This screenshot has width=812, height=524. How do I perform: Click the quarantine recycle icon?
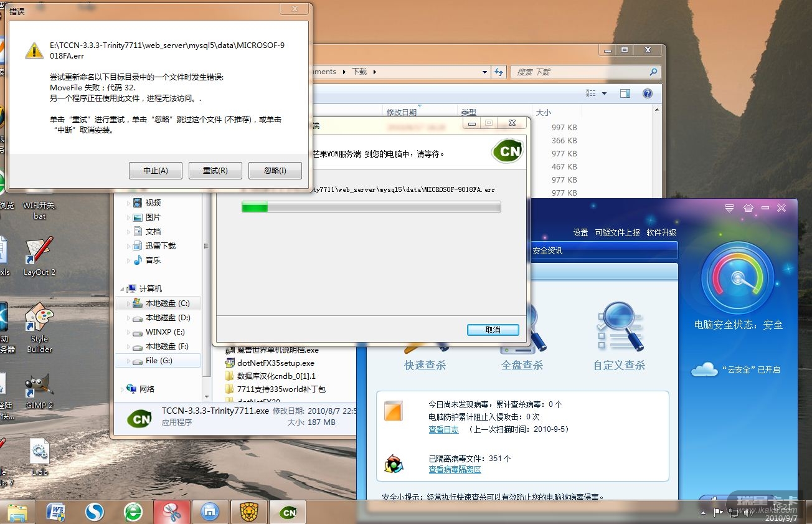(x=393, y=464)
